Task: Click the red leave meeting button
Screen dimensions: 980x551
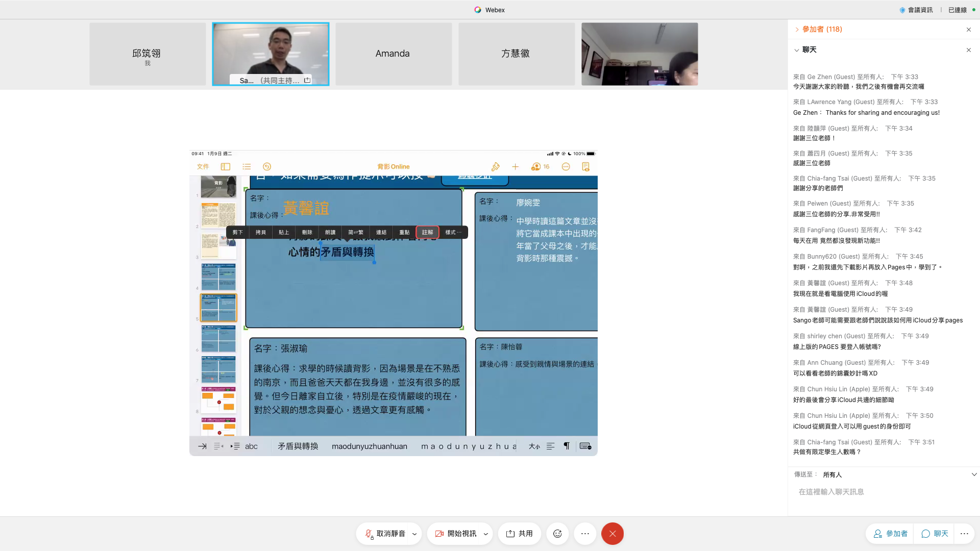Action: point(612,534)
